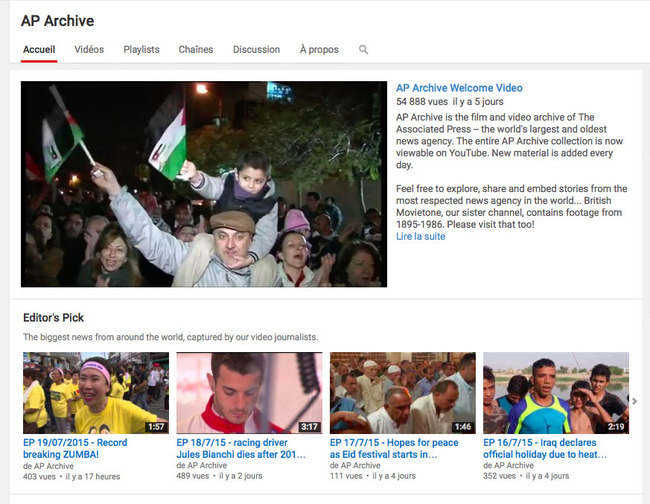This screenshot has width=650, height=504.
Task: Click the AP Archive channel name header
Action: coord(57,21)
